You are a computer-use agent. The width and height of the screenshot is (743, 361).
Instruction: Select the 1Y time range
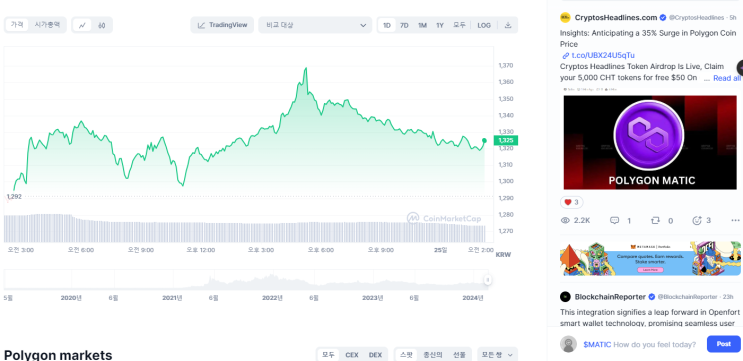[440, 25]
